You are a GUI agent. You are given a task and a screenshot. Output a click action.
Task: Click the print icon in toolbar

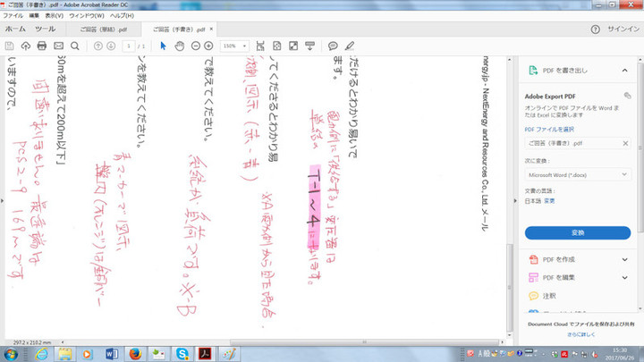41,46
